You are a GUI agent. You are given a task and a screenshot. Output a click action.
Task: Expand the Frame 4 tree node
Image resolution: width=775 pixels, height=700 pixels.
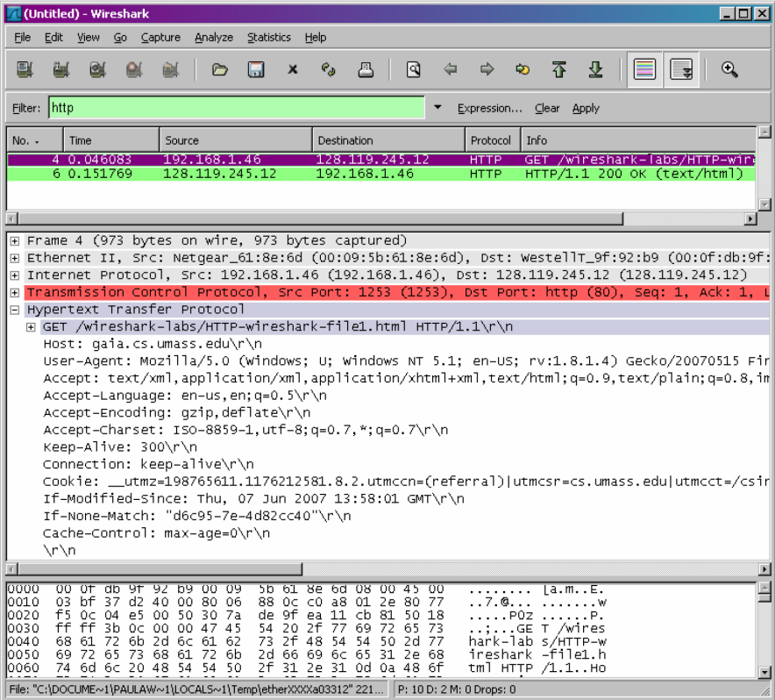[x=15, y=241]
